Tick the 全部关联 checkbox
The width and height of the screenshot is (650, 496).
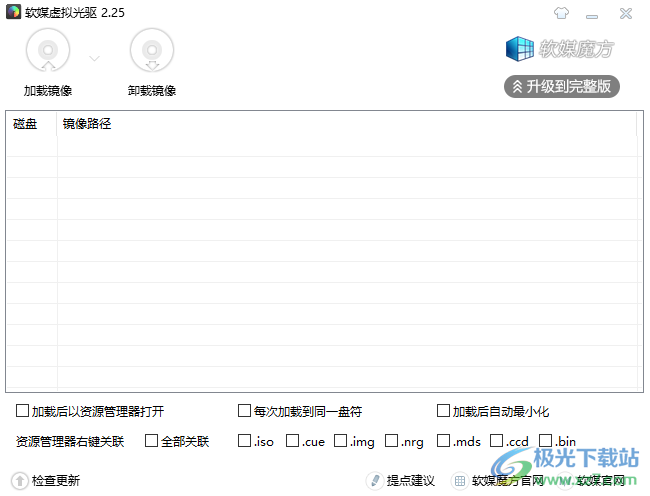click(x=152, y=440)
